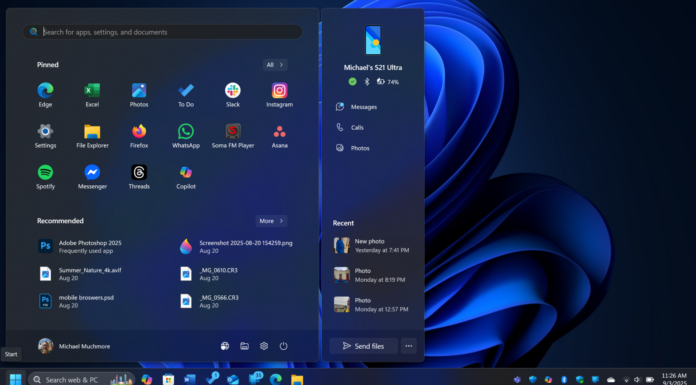Open Photo from Monday at 12:57 PM

pyautogui.click(x=371, y=305)
